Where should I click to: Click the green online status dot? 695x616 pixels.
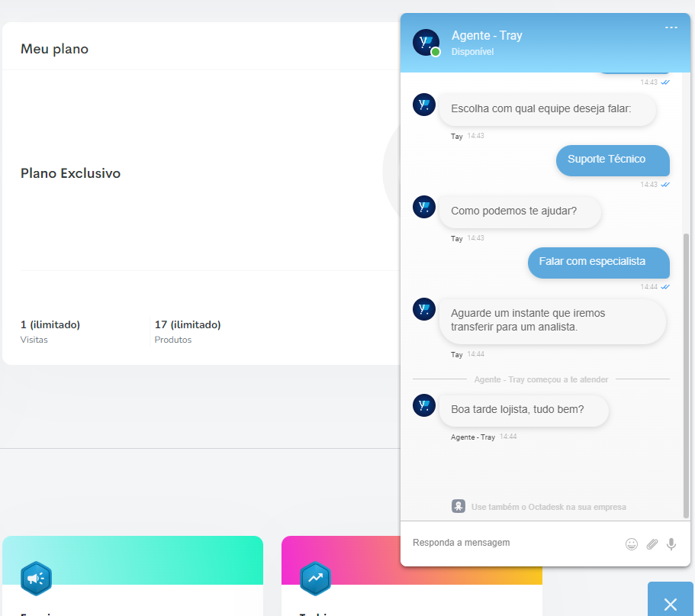point(436,52)
